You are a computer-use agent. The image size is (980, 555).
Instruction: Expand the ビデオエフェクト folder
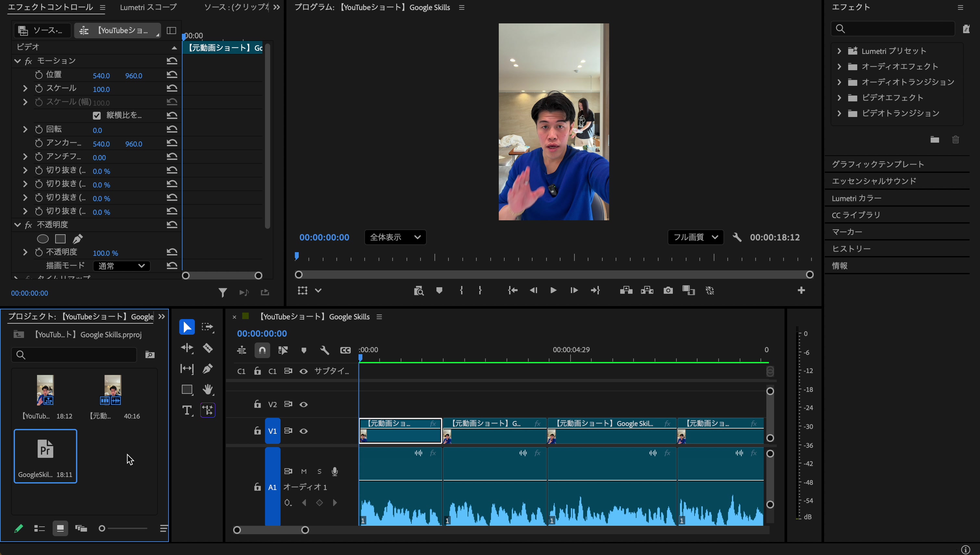[839, 97]
